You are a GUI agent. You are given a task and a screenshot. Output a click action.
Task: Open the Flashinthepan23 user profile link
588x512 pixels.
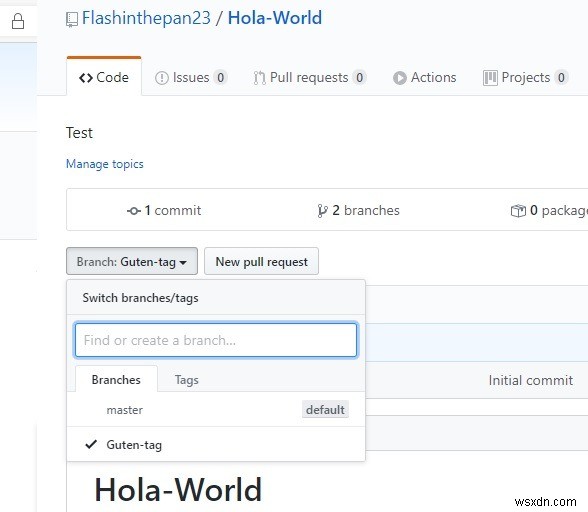click(x=146, y=18)
